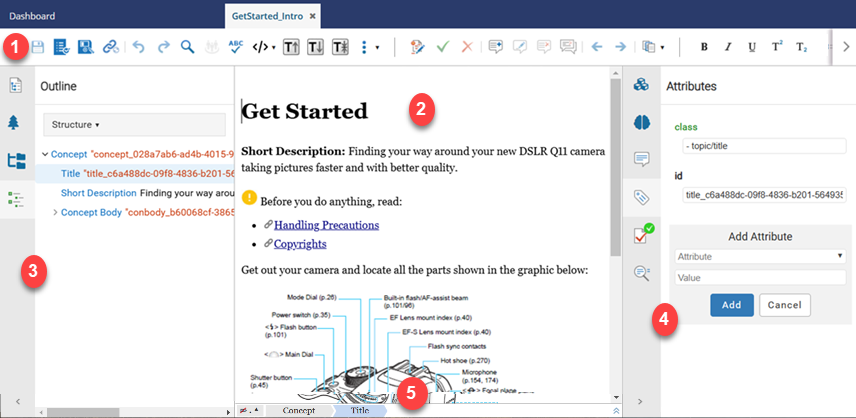
Task: Click the Add button for attribute
Action: pos(731,305)
